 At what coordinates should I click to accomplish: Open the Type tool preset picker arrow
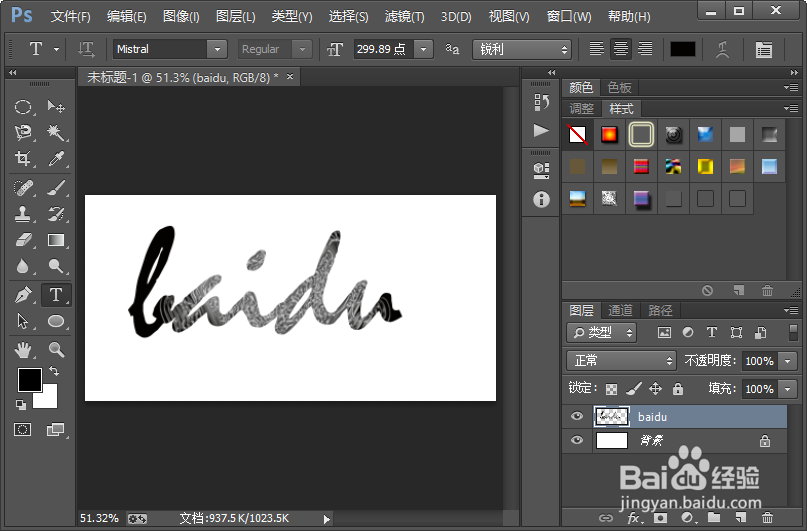click(x=56, y=49)
